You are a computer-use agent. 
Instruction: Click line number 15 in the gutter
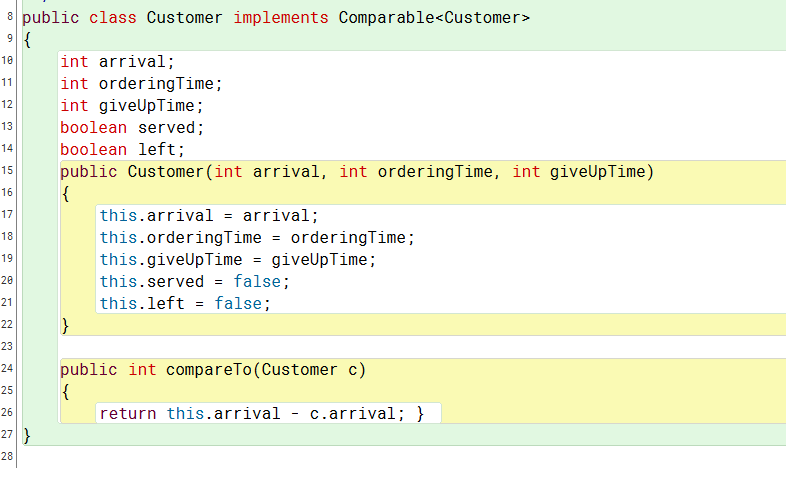pyautogui.click(x=7, y=170)
